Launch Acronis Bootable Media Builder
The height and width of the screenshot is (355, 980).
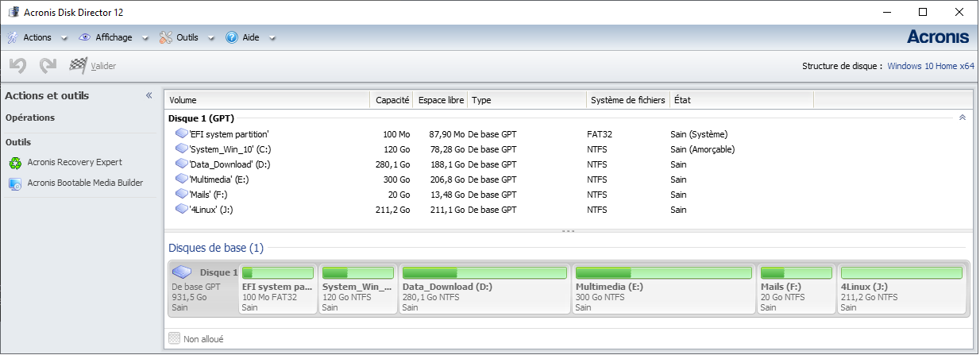tap(84, 183)
